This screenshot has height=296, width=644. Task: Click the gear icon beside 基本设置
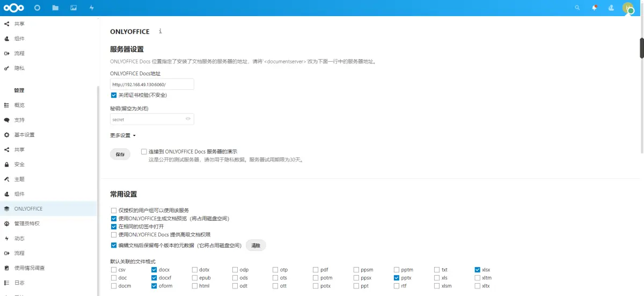[x=7, y=134]
